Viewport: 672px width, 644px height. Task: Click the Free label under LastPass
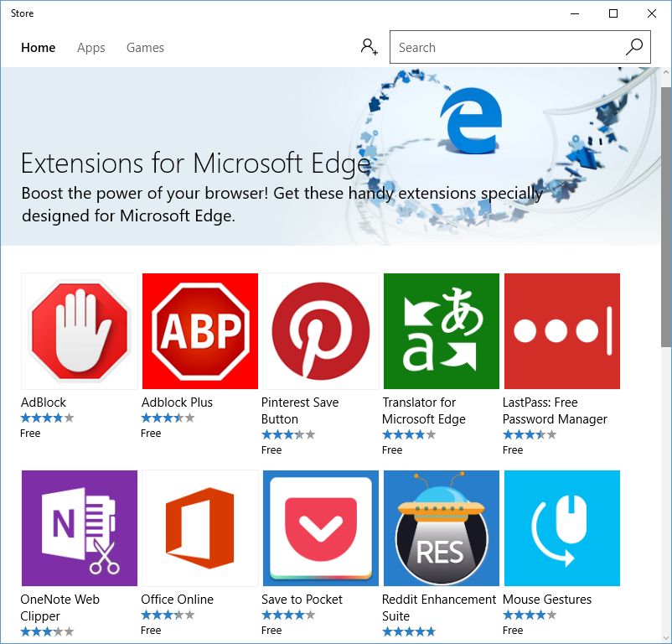513,449
